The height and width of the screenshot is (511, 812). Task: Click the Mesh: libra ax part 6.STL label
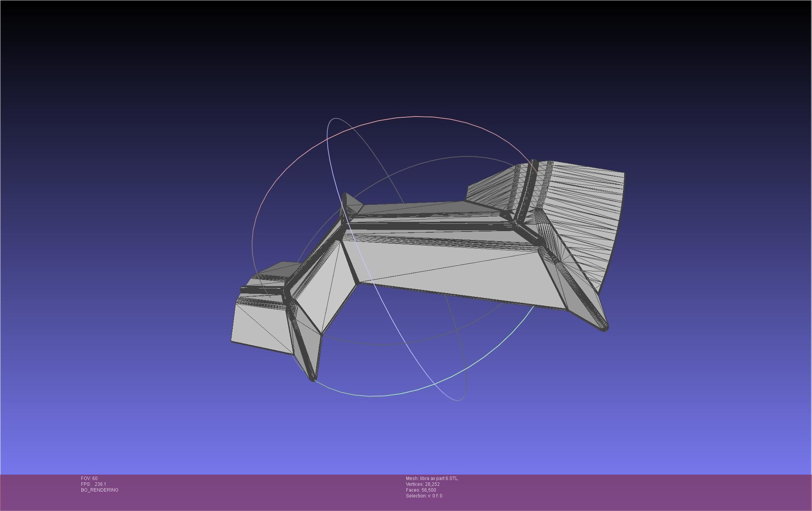pyautogui.click(x=432, y=478)
